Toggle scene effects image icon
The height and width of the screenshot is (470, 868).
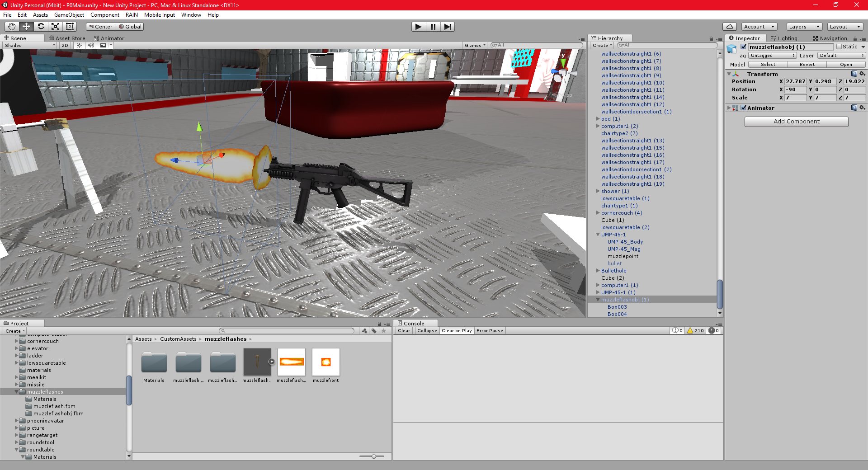[103, 45]
